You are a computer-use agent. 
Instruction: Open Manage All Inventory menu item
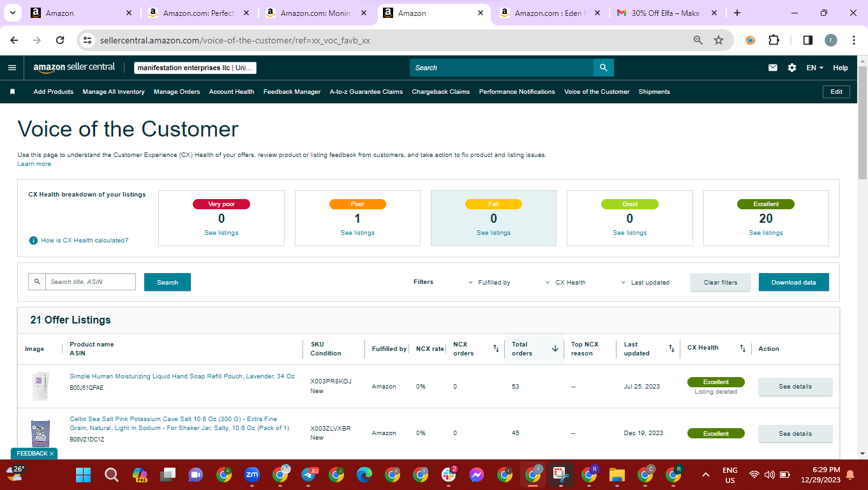[114, 92]
